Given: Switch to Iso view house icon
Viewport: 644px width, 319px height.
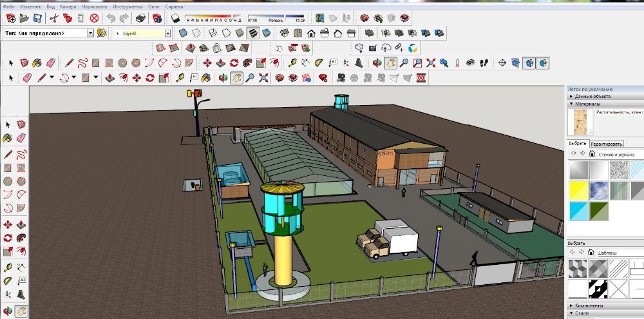Looking at the screenshot, I should click(x=284, y=34).
